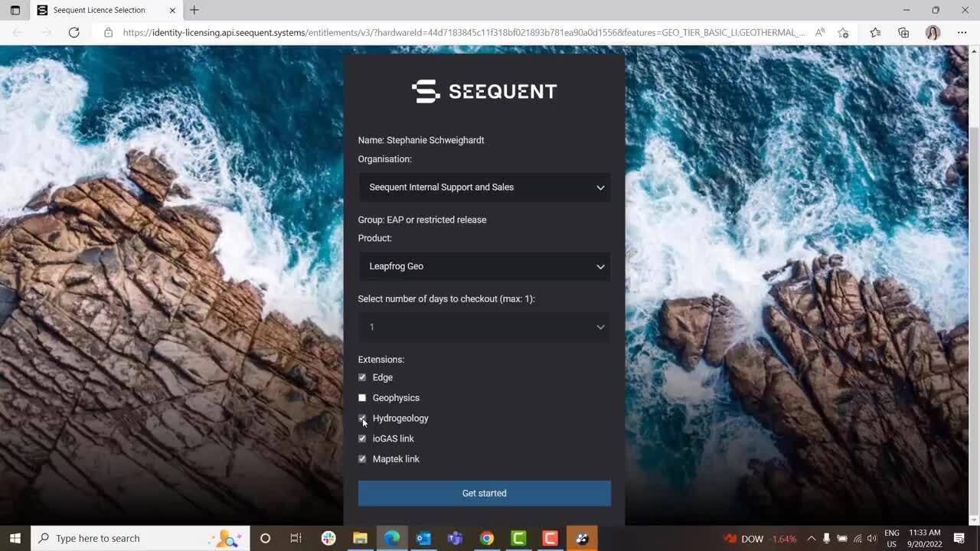The height and width of the screenshot is (551, 980).
Task: Click the ENG US language indicator
Action: point(892,539)
